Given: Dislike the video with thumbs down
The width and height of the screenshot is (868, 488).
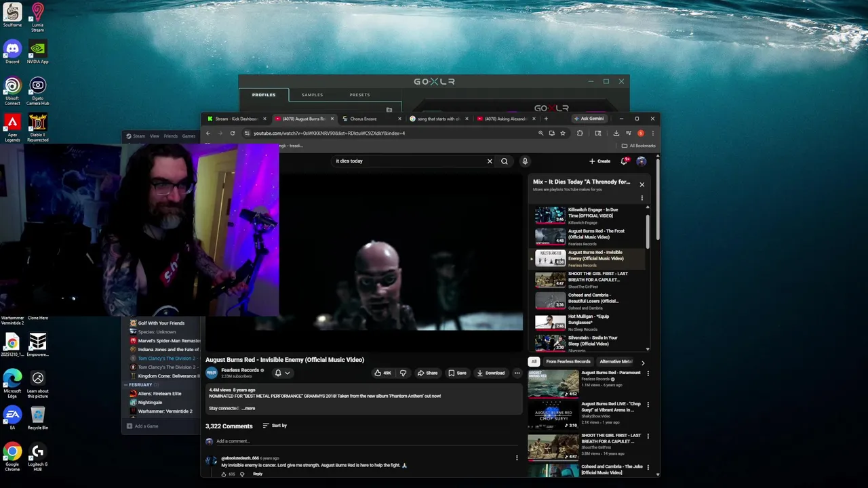Looking at the screenshot, I should pyautogui.click(x=403, y=373).
